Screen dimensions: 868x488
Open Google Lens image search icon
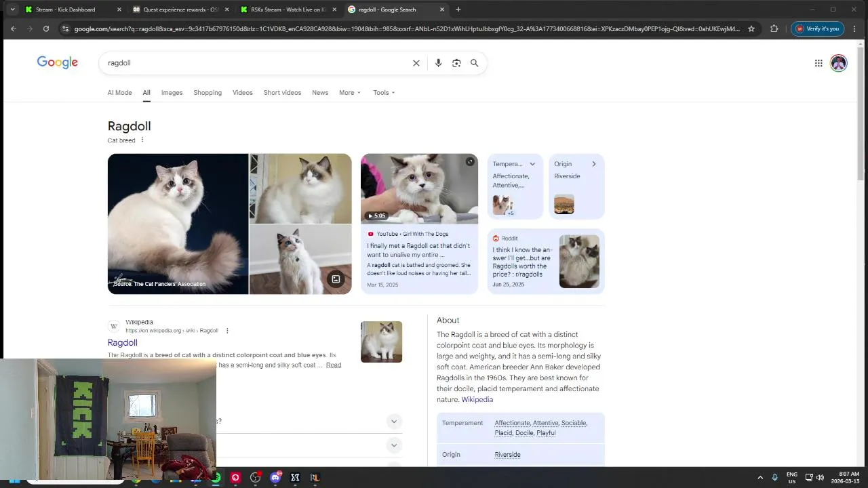[456, 63]
